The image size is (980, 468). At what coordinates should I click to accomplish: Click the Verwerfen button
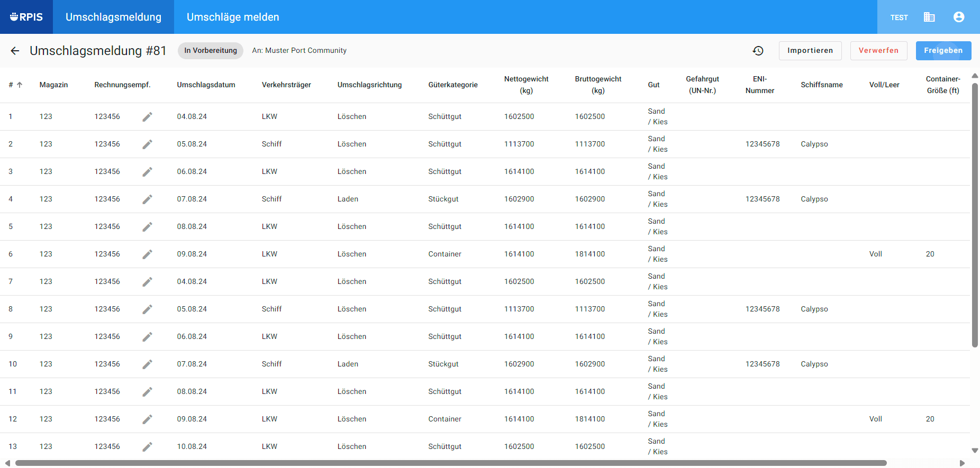coord(878,51)
